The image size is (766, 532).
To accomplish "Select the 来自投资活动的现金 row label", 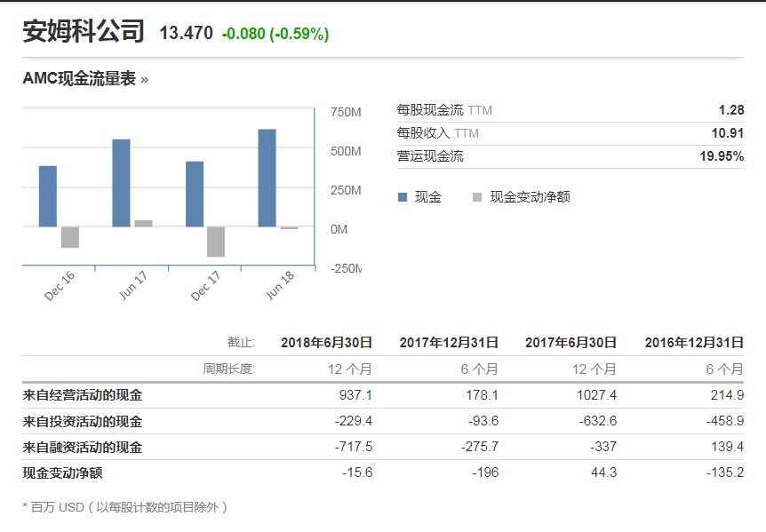I will pos(83,421).
